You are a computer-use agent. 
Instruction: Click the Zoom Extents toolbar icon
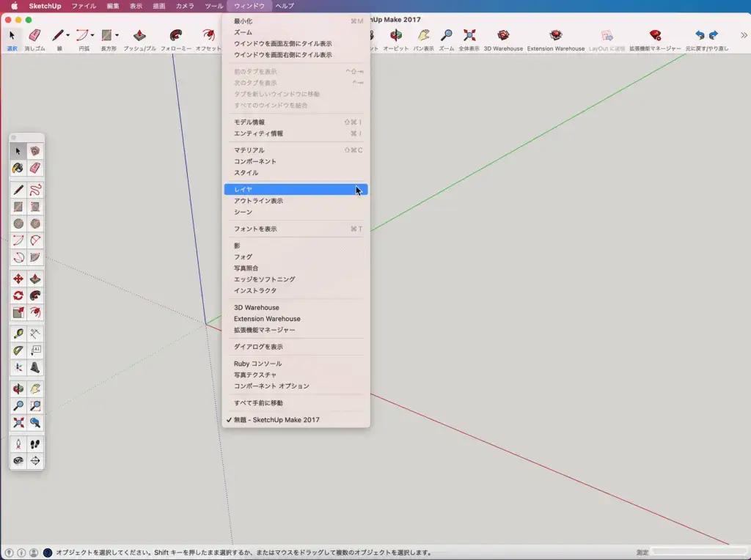469,35
